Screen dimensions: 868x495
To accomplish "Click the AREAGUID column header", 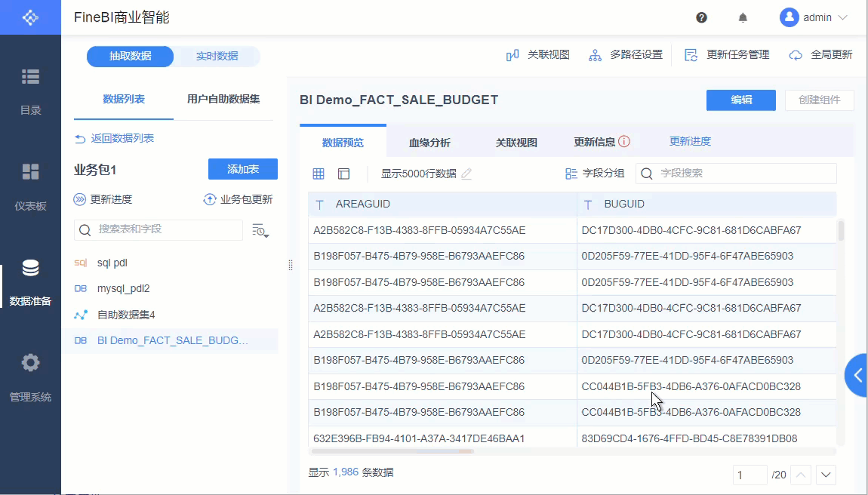I will (x=442, y=204).
